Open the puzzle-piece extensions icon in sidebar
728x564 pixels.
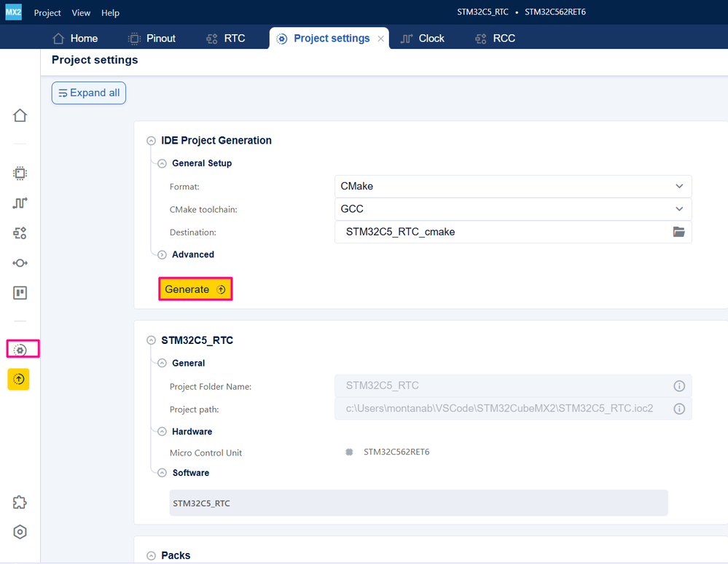(x=20, y=502)
